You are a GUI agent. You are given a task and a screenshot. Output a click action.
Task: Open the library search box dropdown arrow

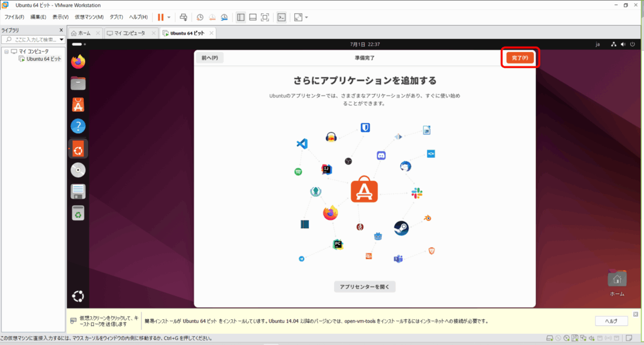coord(62,40)
